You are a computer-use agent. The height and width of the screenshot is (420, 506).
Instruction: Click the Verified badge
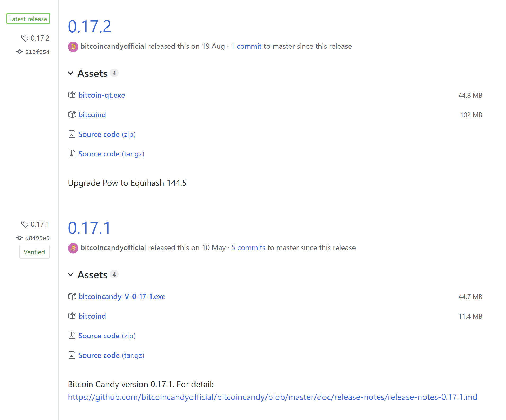(34, 252)
